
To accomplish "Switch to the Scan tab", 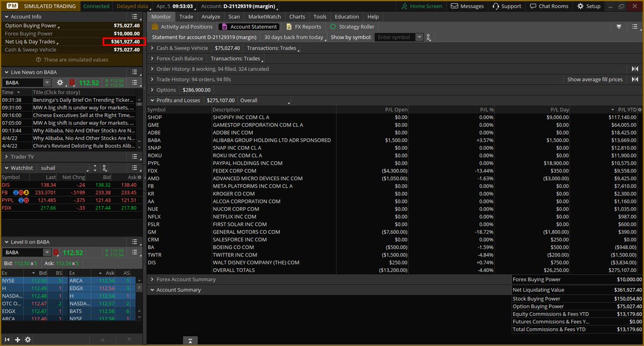I will click(x=234, y=17).
